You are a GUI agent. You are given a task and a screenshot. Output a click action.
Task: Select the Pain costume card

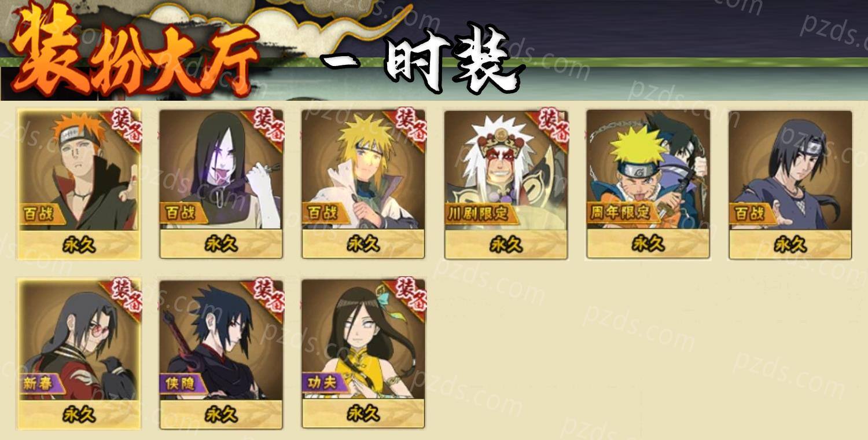point(79,184)
